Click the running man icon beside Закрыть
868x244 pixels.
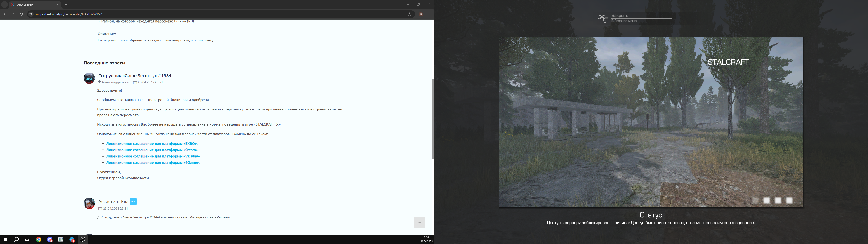(x=603, y=19)
